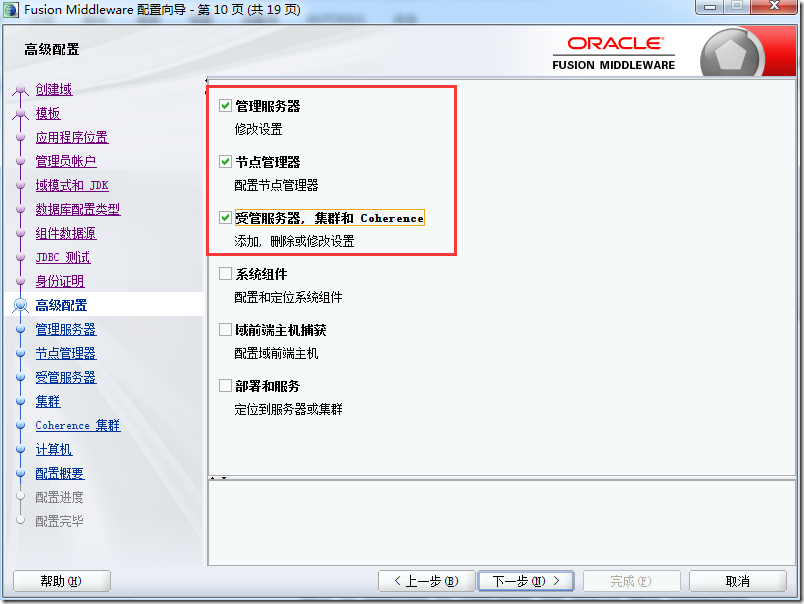The width and height of the screenshot is (804, 604).
Task: Click the Oracle Fusion Middleware logo
Action: point(614,53)
